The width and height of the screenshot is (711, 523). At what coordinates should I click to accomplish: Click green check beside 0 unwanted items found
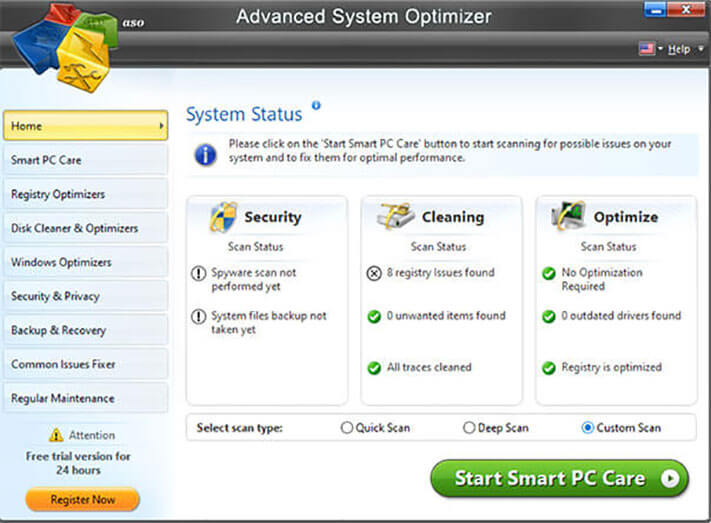374,316
